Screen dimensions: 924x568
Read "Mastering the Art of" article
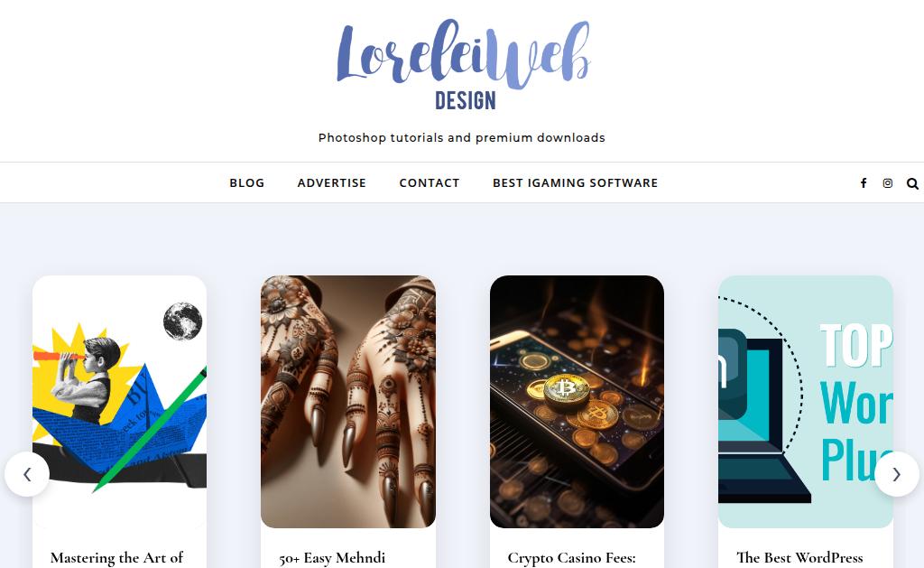(x=116, y=557)
